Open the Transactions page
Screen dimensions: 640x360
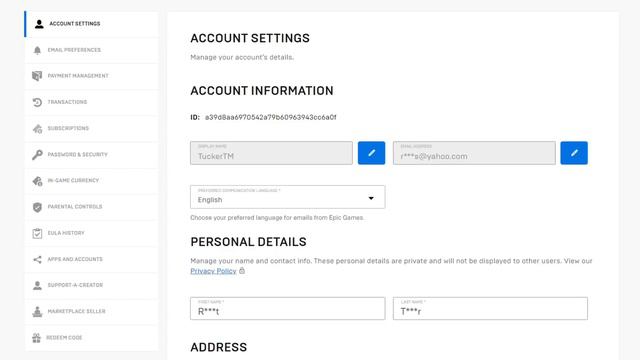tap(91, 102)
